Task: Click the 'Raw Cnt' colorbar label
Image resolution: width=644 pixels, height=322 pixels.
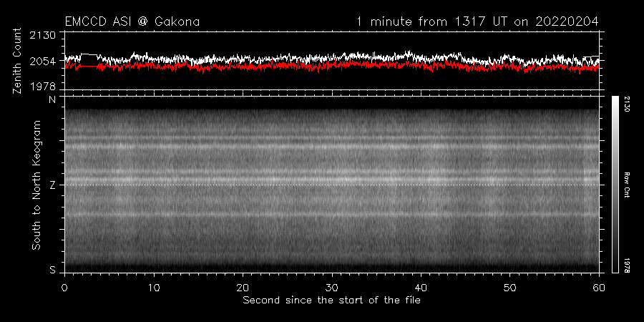Action: pyautogui.click(x=627, y=185)
